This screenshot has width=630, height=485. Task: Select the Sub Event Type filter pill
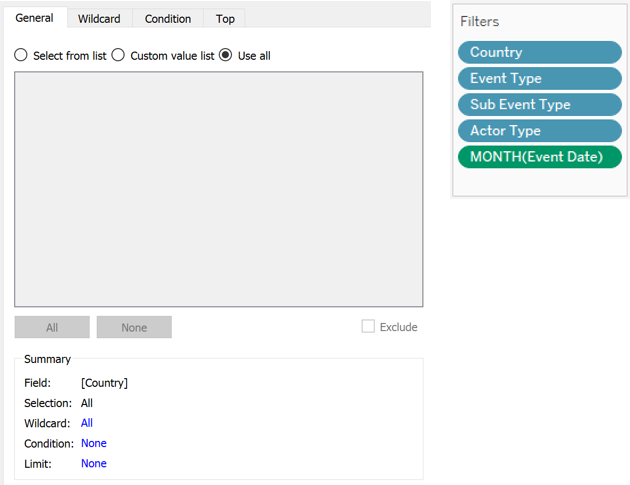pyautogui.click(x=540, y=104)
